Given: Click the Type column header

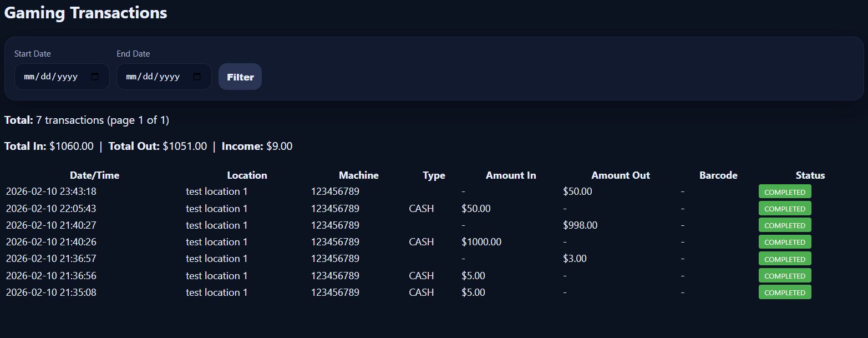Looking at the screenshot, I should pos(434,175).
